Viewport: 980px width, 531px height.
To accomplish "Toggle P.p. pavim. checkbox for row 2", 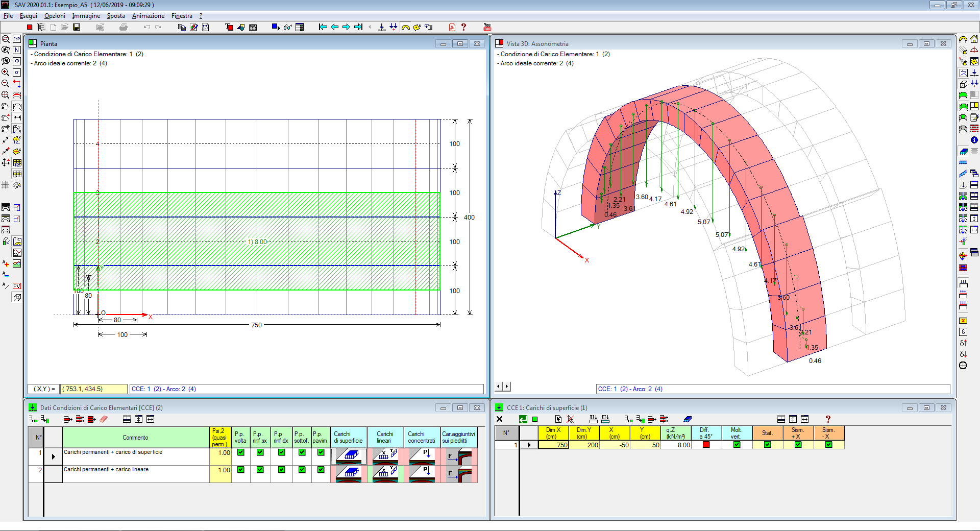I will coord(321,470).
